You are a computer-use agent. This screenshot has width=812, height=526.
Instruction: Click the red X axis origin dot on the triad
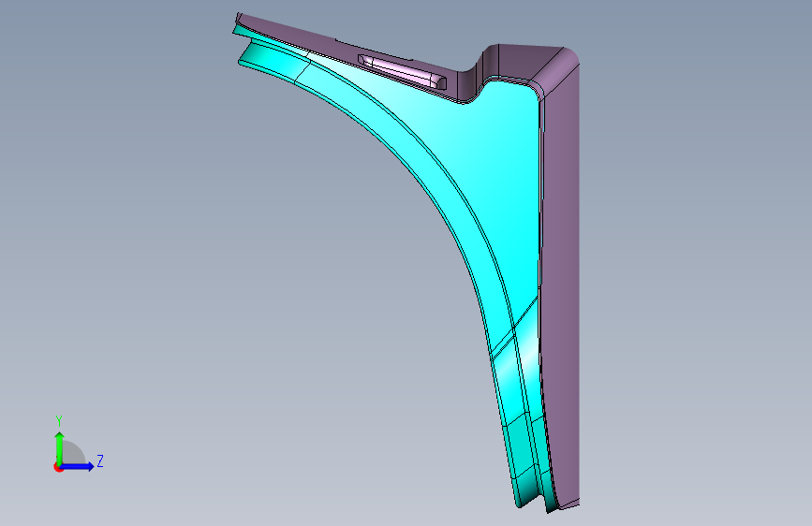click(58, 467)
